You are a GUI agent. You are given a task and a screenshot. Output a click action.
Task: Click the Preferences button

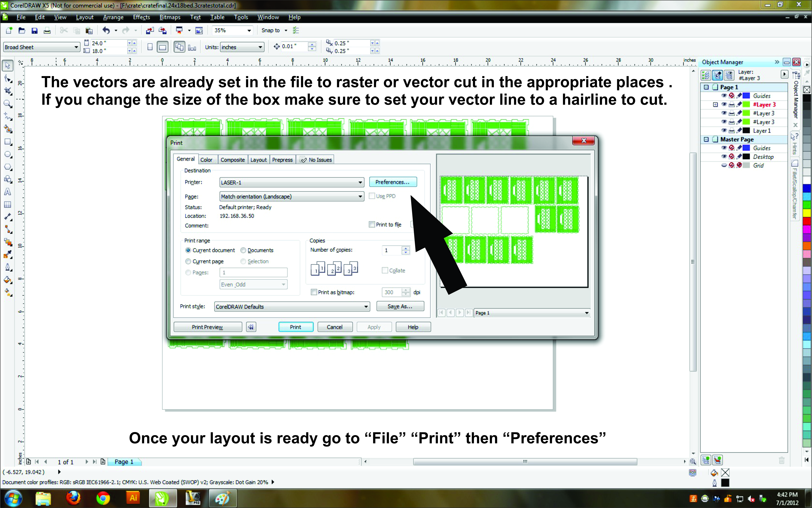click(x=393, y=182)
